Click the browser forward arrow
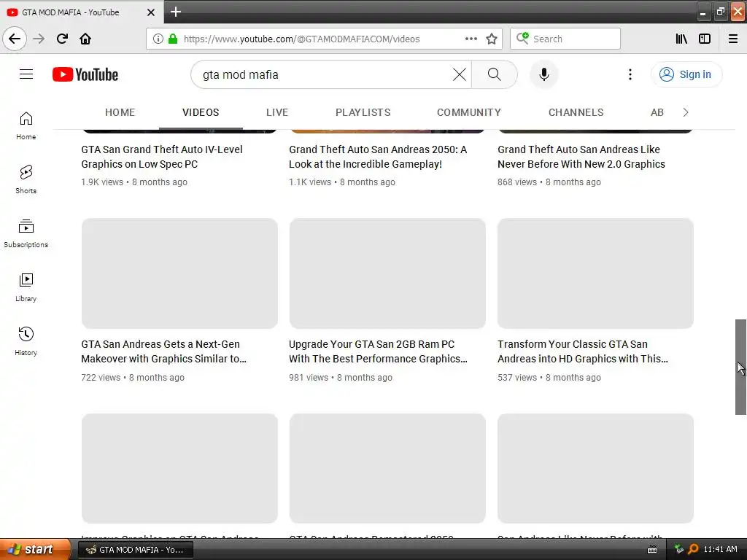Viewport: 747px width, 560px height. 39,39
